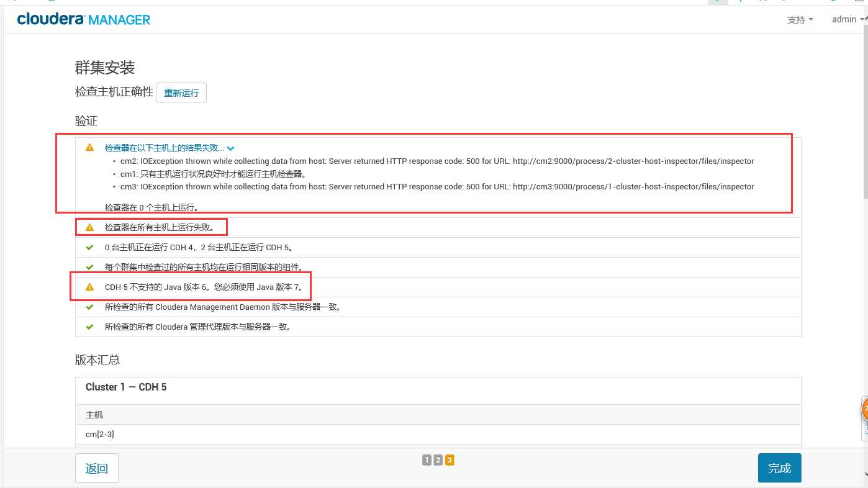Click the cm3 IOException error line
This screenshot has width=868, height=488.
(437, 186)
